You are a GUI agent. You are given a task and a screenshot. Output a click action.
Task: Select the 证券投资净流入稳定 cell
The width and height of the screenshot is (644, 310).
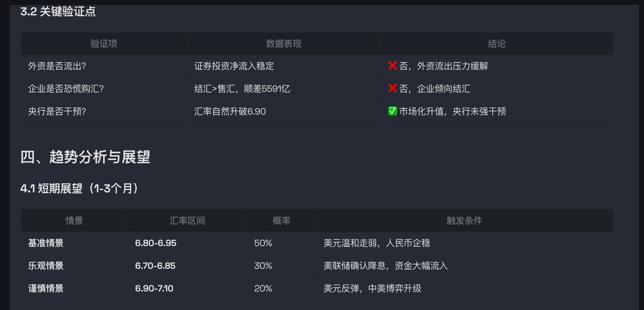[x=234, y=66]
